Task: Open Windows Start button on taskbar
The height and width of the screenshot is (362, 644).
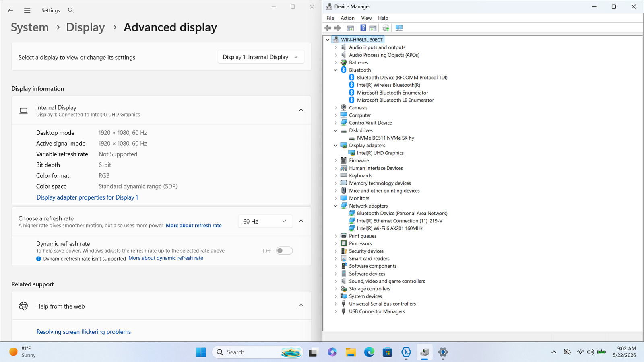Action: click(201, 352)
